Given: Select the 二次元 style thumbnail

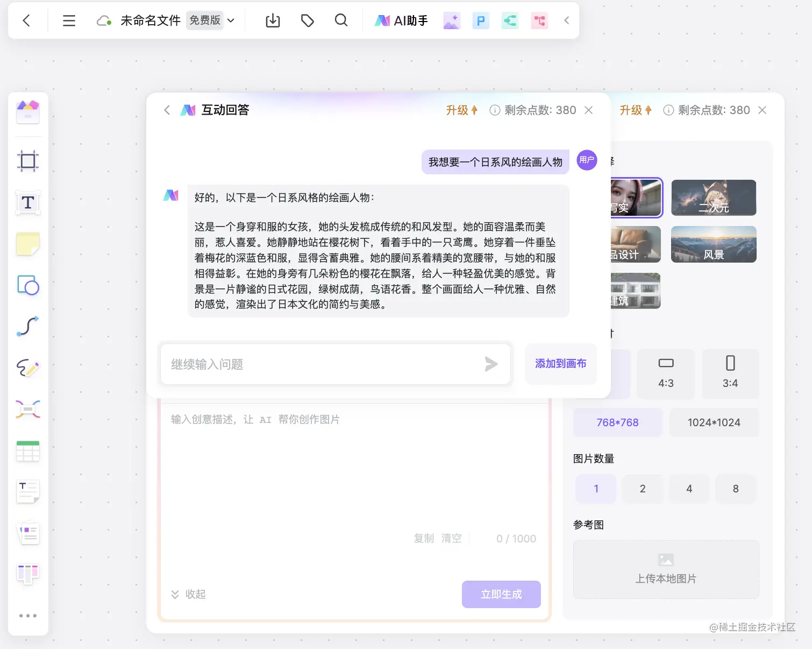Looking at the screenshot, I should click(714, 198).
